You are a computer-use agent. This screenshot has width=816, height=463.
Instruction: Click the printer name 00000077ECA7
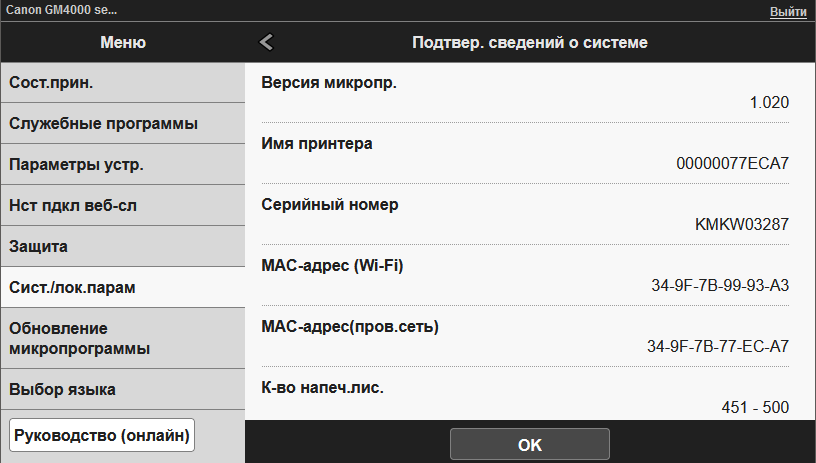[732, 163]
